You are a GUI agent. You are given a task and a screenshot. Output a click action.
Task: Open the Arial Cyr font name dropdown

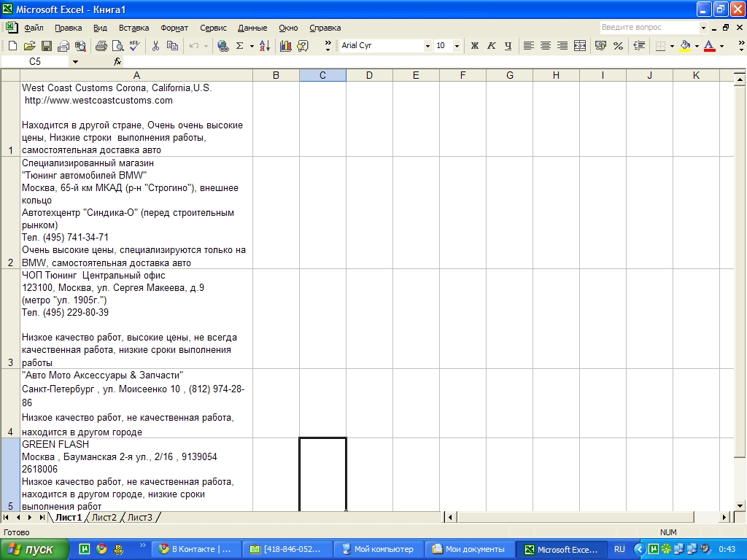[427, 46]
